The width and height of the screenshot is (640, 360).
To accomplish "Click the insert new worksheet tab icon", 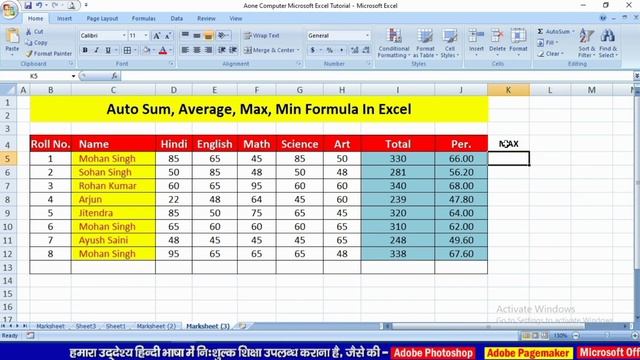I will (242, 326).
